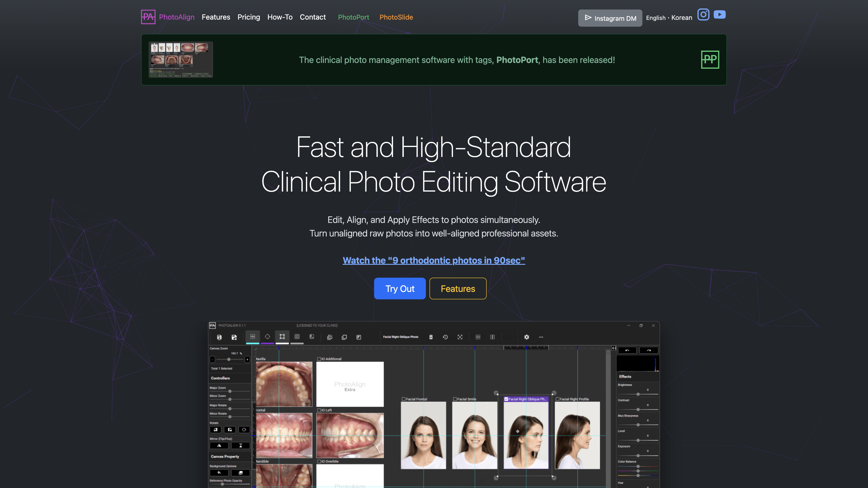
Task: Click the horizontal flip icon under Mirror (Flip/Flop)
Action: [x=219, y=446]
